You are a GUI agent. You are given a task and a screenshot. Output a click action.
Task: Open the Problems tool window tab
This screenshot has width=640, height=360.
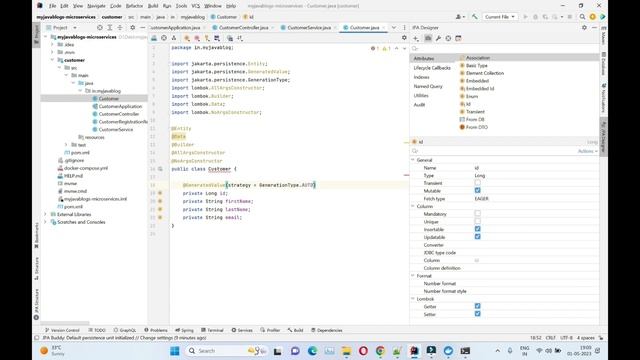click(x=156, y=330)
